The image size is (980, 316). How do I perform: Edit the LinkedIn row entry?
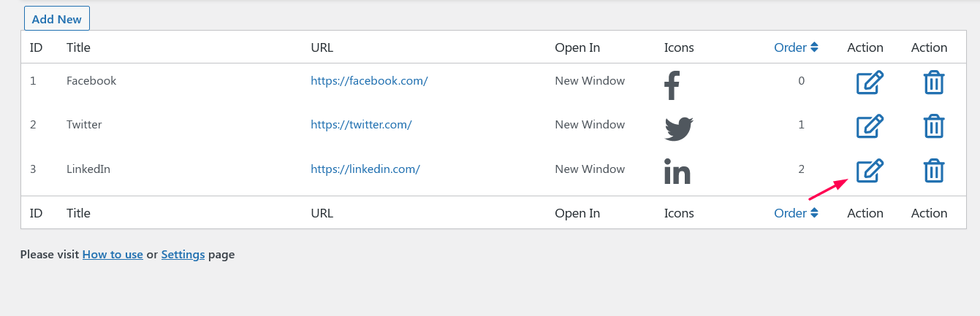[870, 171]
